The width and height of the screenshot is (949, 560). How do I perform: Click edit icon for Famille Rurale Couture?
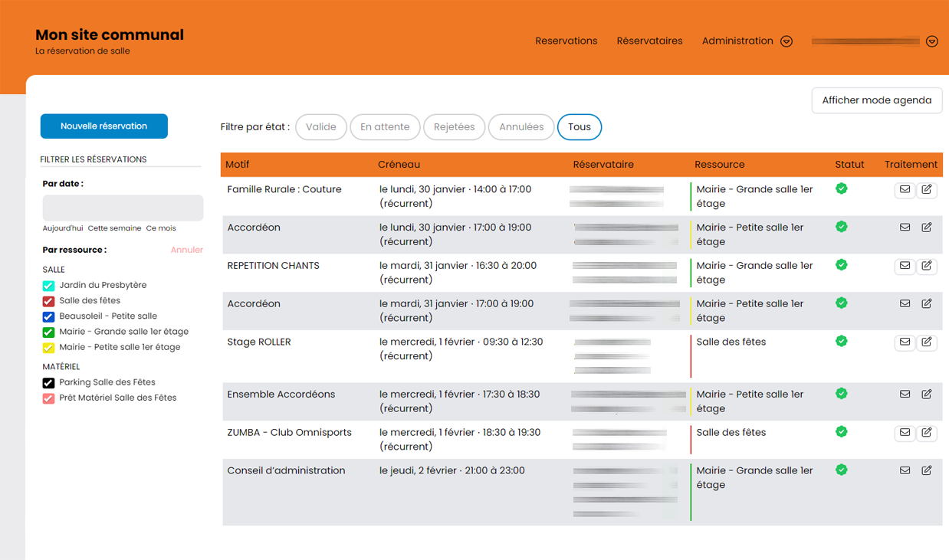click(927, 189)
